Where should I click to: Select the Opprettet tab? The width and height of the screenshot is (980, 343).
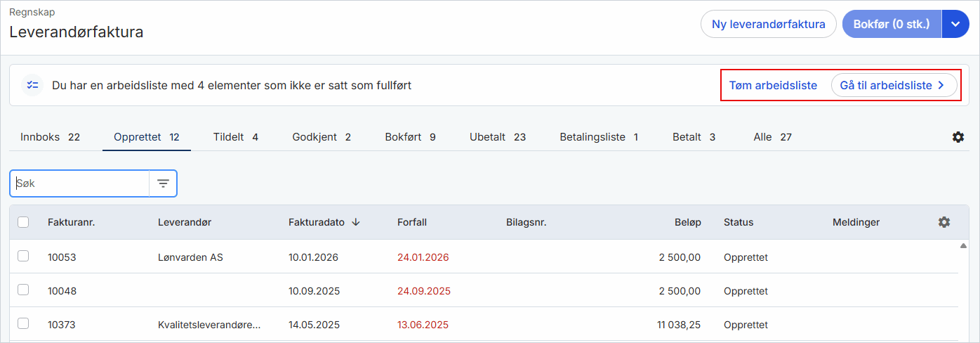pos(147,137)
